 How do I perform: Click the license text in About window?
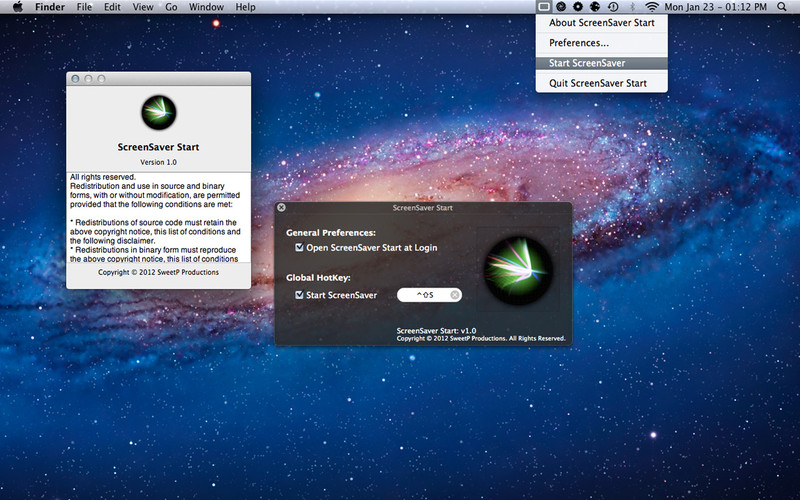coord(158,218)
